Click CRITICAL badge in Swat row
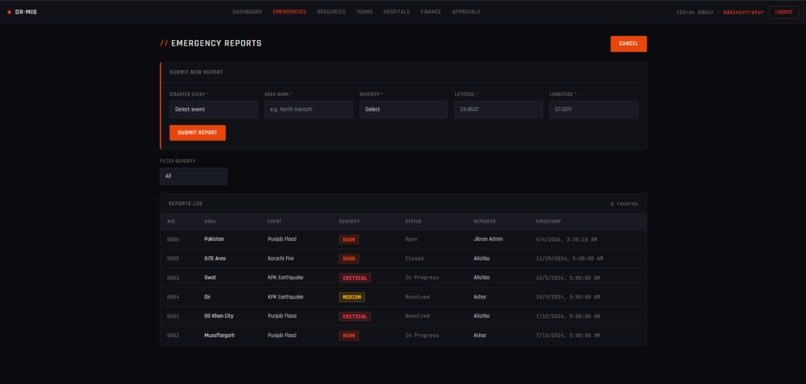 [x=355, y=278]
